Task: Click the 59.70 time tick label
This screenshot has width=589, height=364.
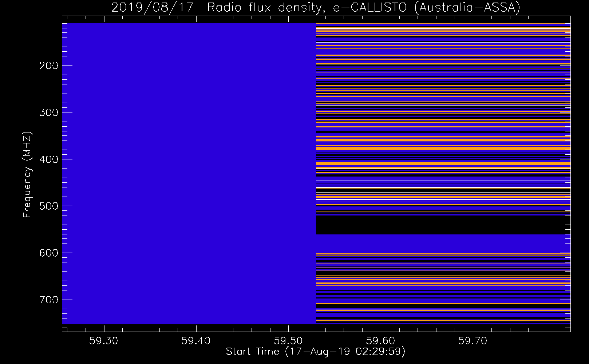Action: tap(473, 341)
